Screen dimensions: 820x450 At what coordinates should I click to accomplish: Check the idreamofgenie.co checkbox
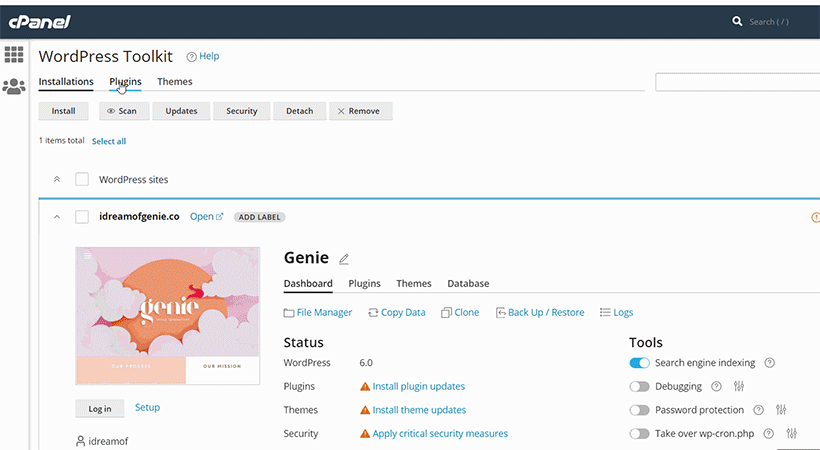coord(82,217)
